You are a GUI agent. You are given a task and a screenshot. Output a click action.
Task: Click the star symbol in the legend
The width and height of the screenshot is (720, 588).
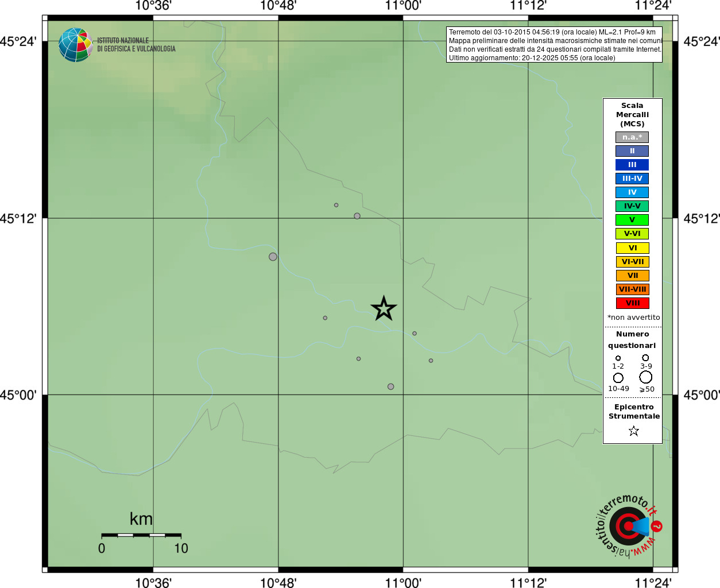[x=633, y=431]
